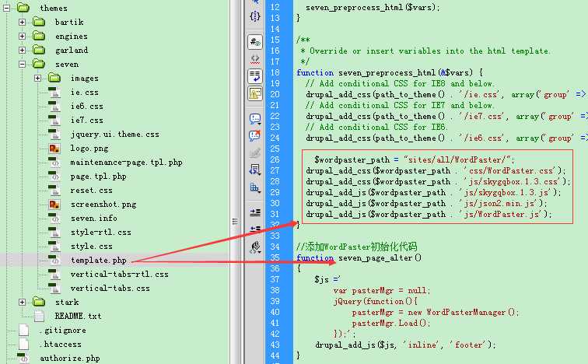Select authorize.php file
This screenshot has height=364, width=588.
click(x=70, y=358)
